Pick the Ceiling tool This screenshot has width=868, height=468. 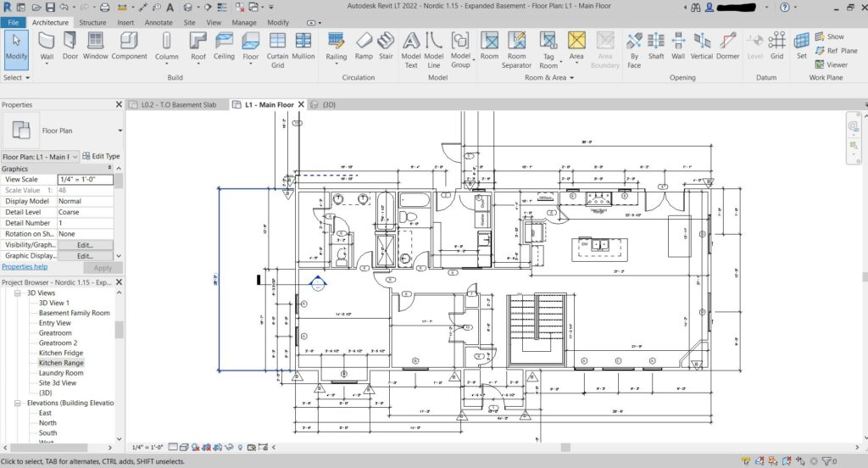pos(224,46)
